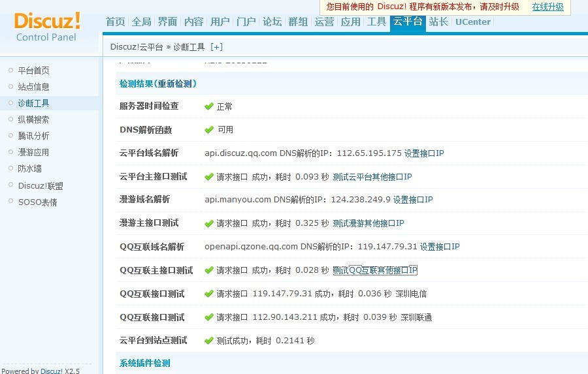This screenshot has width=588, height=374.
Task: Click the 系统插件检测 section heading
Action: click(x=145, y=363)
